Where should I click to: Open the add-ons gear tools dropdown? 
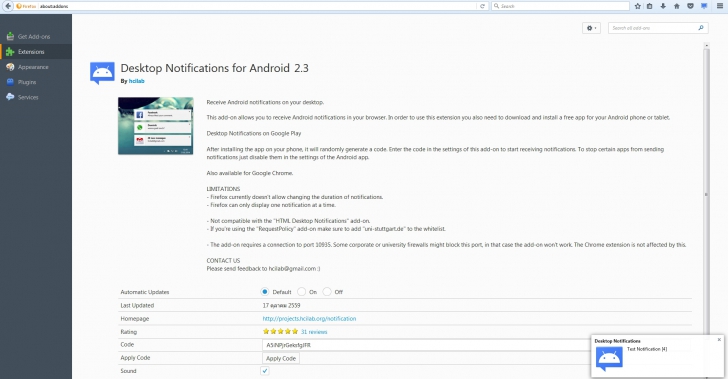[592, 28]
